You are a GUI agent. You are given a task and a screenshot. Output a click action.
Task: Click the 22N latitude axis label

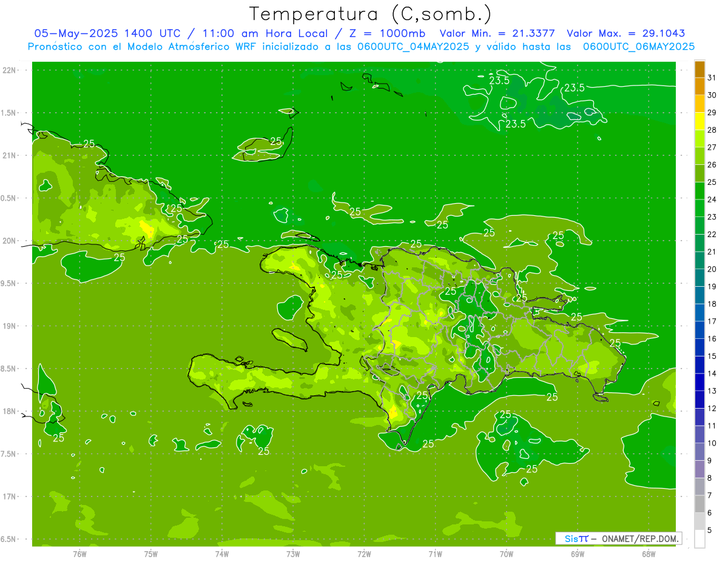(x=9, y=70)
